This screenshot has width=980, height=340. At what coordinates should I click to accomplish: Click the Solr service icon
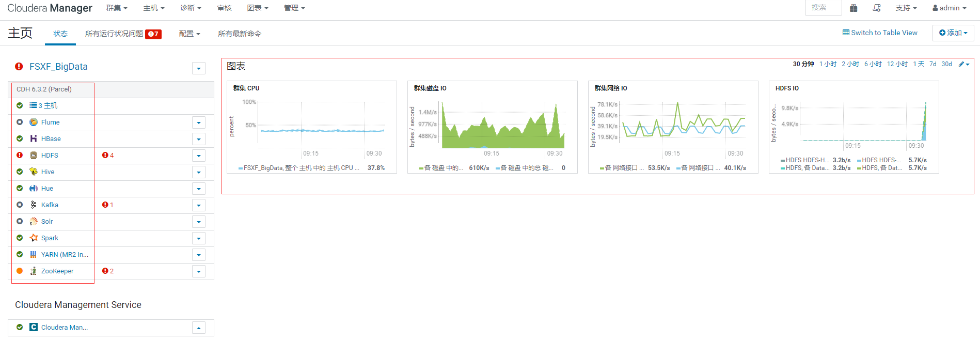pyautogui.click(x=34, y=221)
